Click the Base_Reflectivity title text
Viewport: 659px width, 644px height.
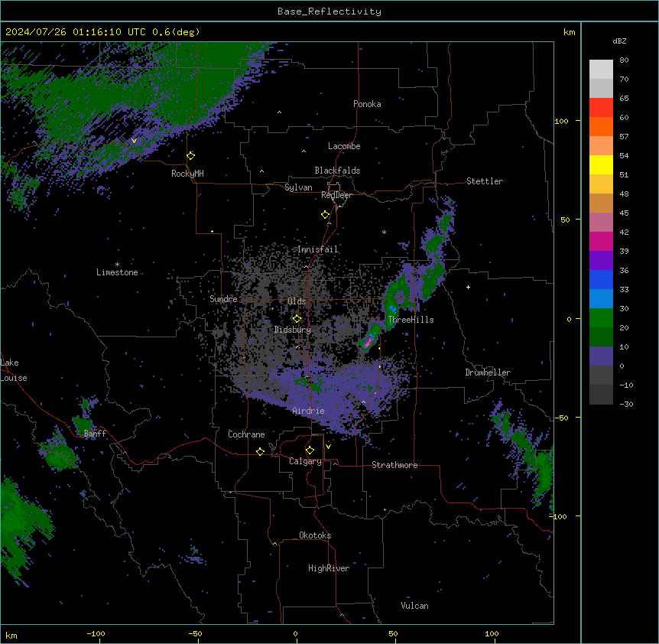click(x=329, y=11)
